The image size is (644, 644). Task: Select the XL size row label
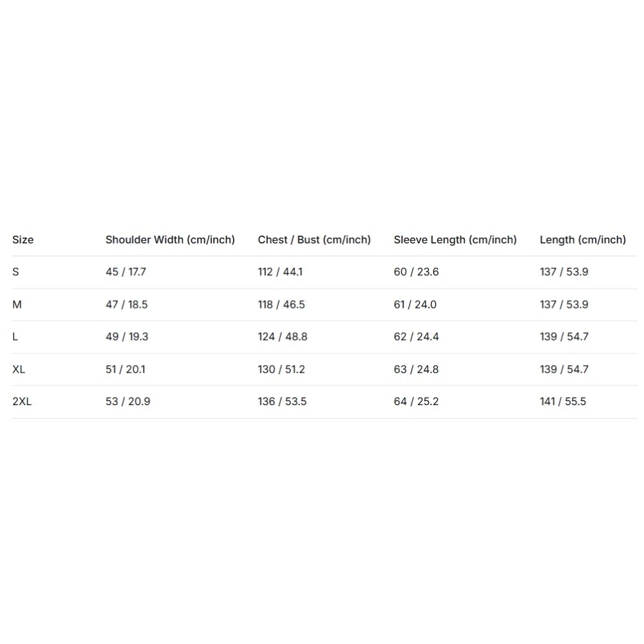(x=19, y=370)
